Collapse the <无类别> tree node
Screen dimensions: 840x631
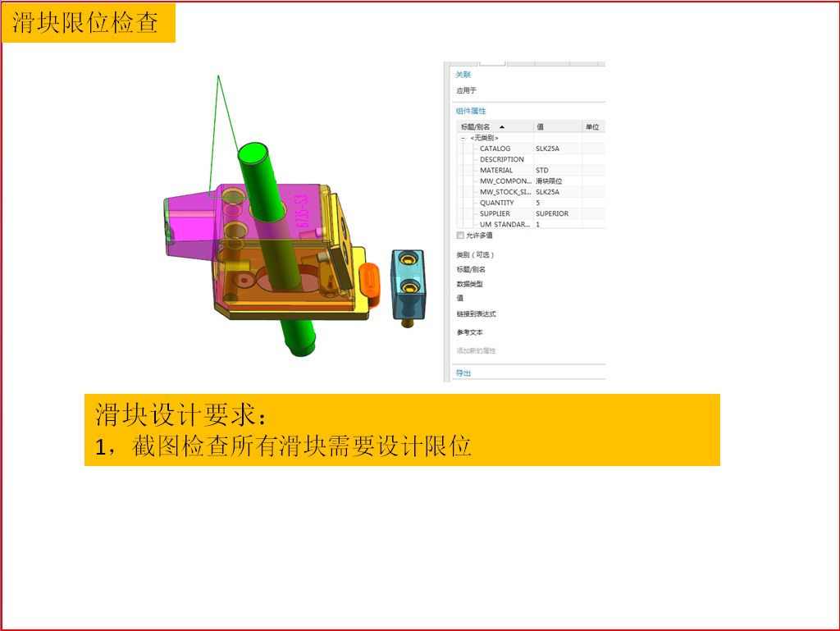click(x=463, y=138)
